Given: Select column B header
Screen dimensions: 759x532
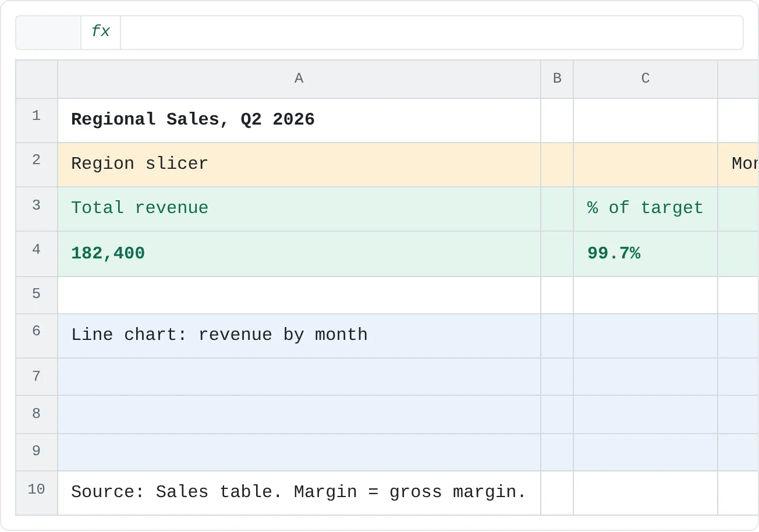Looking at the screenshot, I should pos(557,79).
